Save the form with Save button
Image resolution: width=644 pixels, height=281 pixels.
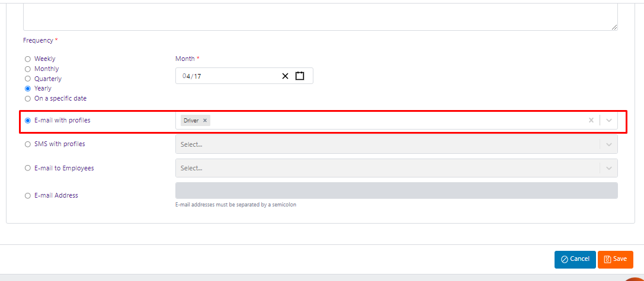pyautogui.click(x=615, y=259)
